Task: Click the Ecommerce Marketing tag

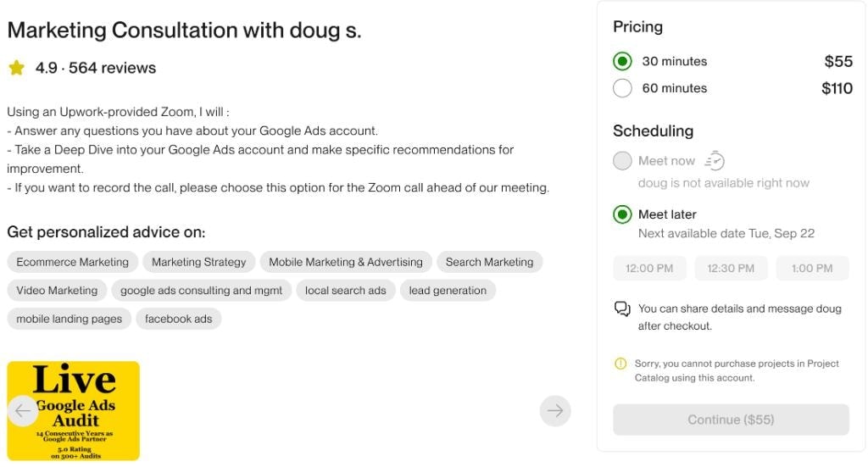Action: tap(73, 262)
